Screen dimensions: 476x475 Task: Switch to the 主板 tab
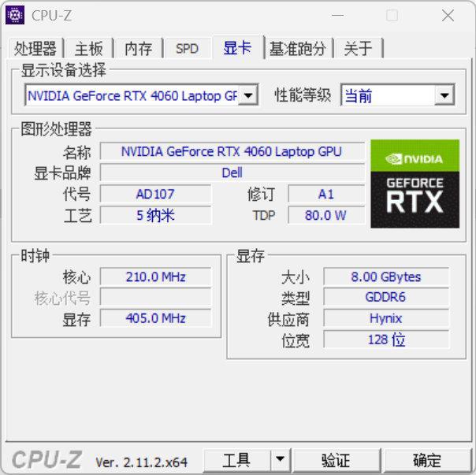[x=88, y=48]
